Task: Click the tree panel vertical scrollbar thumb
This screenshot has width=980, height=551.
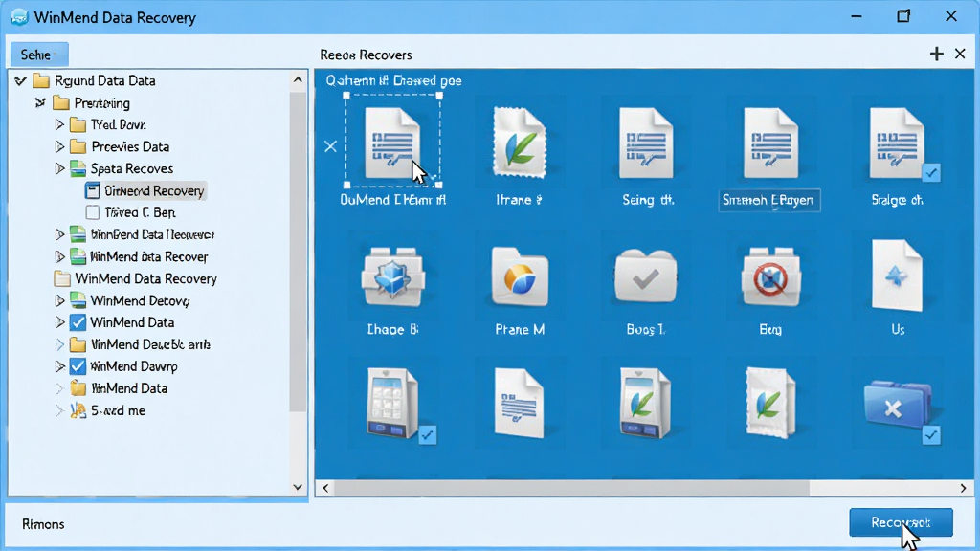Action: coord(298,252)
